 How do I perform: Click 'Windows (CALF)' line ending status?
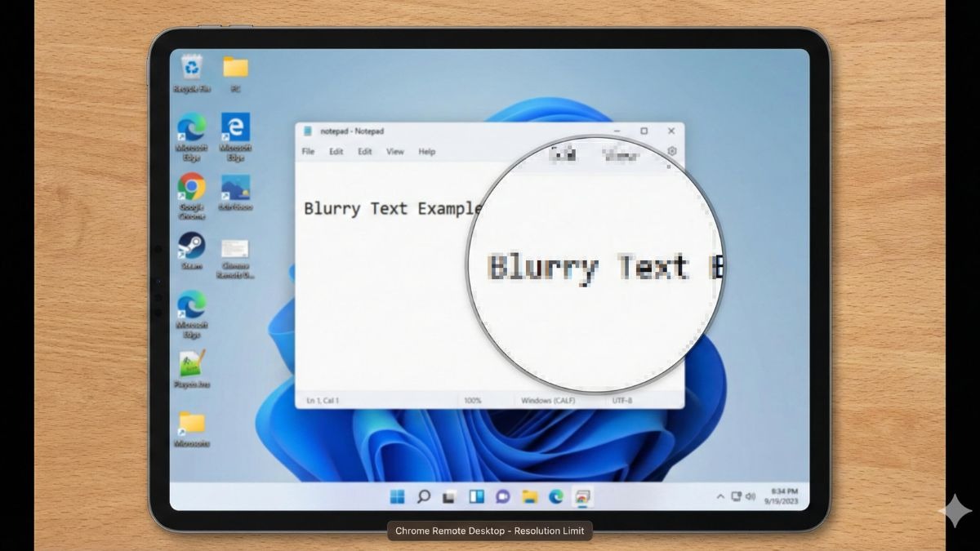[x=548, y=401]
